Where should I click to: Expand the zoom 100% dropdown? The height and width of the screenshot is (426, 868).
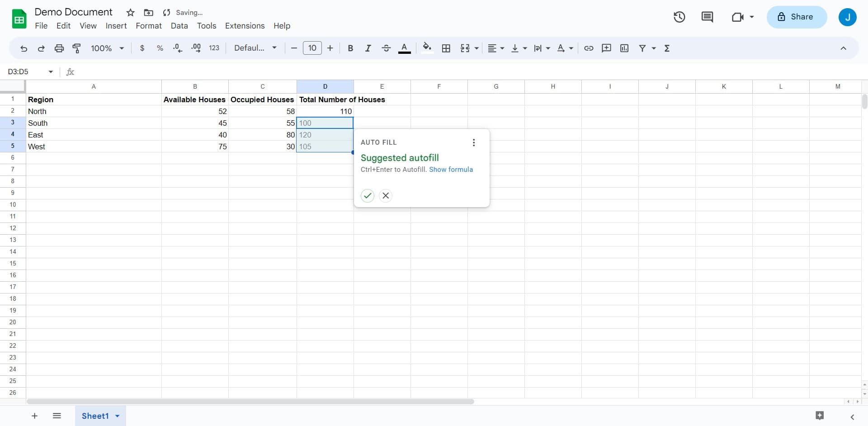click(x=107, y=48)
